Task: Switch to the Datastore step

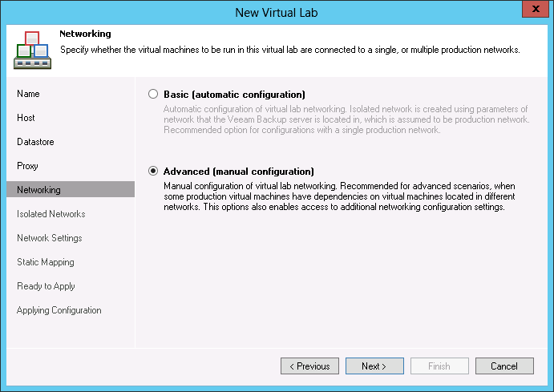Action: point(34,142)
